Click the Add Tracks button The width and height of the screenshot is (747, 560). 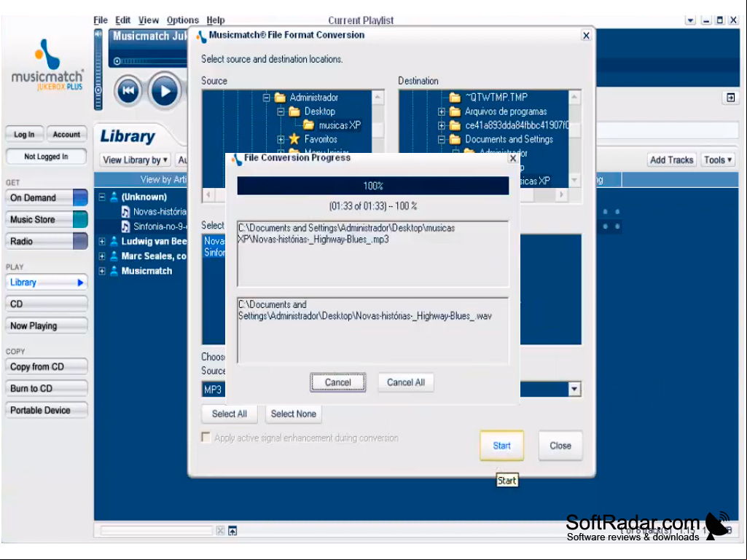671,160
